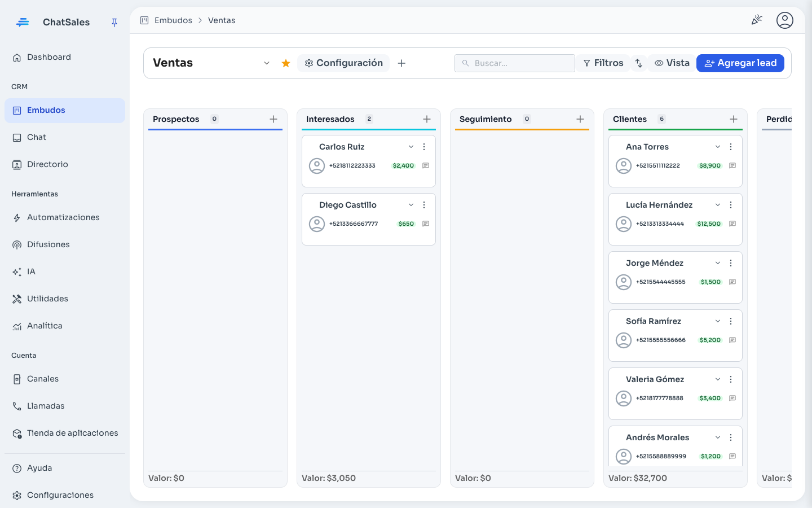Open Dashboard from the sidebar

coord(65,57)
